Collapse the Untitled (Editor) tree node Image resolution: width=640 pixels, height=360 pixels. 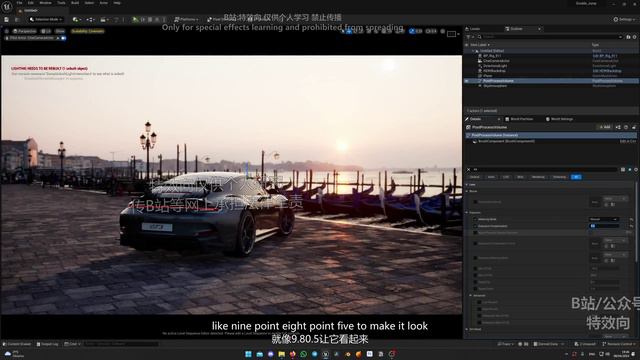click(x=473, y=51)
